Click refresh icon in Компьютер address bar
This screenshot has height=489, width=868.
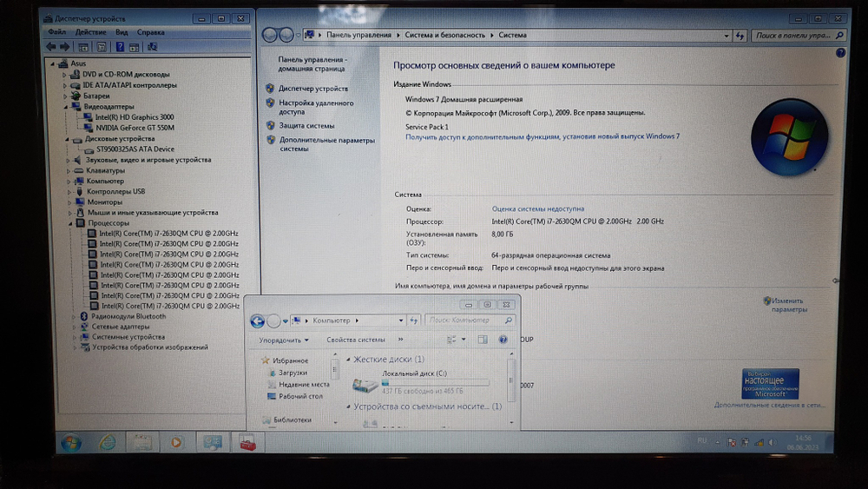[413, 320]
